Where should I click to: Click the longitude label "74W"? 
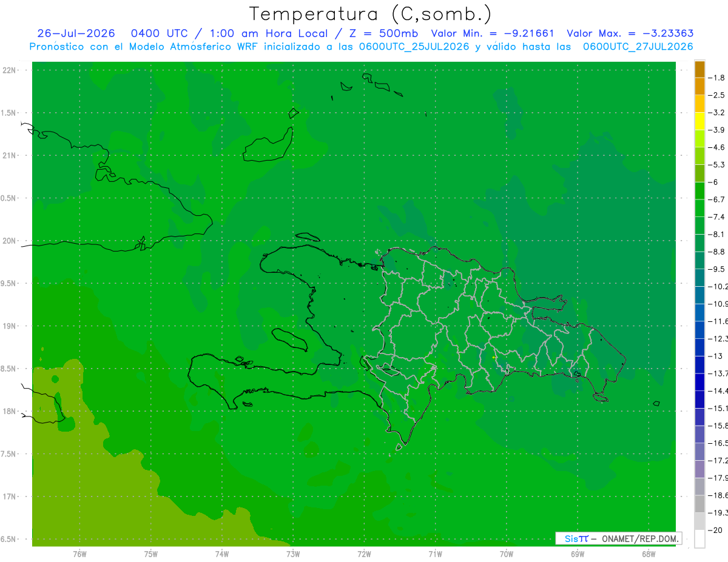pos(222,554)
